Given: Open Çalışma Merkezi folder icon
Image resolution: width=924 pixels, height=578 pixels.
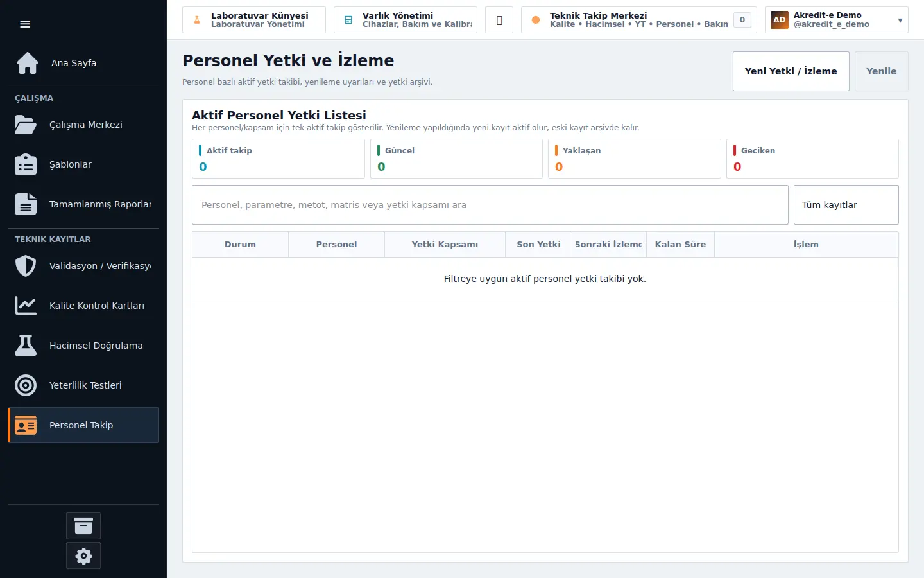Looking at the screenshot, I should pyautogui.click(x=26, y=125).
